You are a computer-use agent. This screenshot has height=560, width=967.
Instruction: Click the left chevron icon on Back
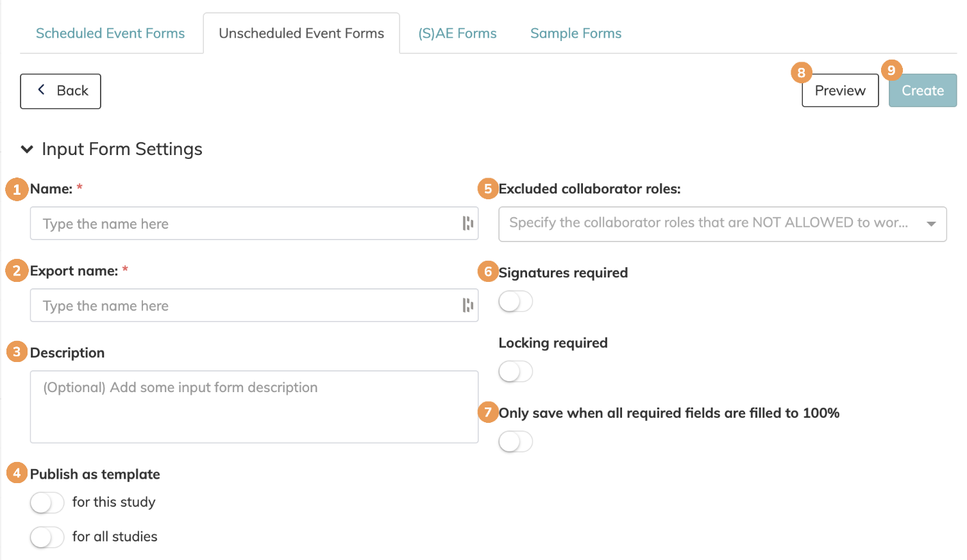click(42, 90)
